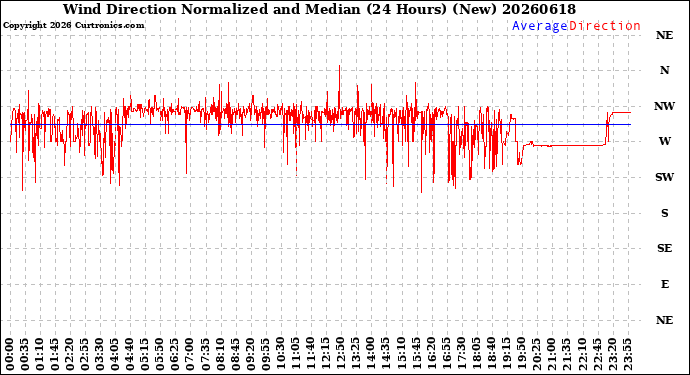Click the 07:00 time axis label
690x375 pixels.
pos(190,355)
